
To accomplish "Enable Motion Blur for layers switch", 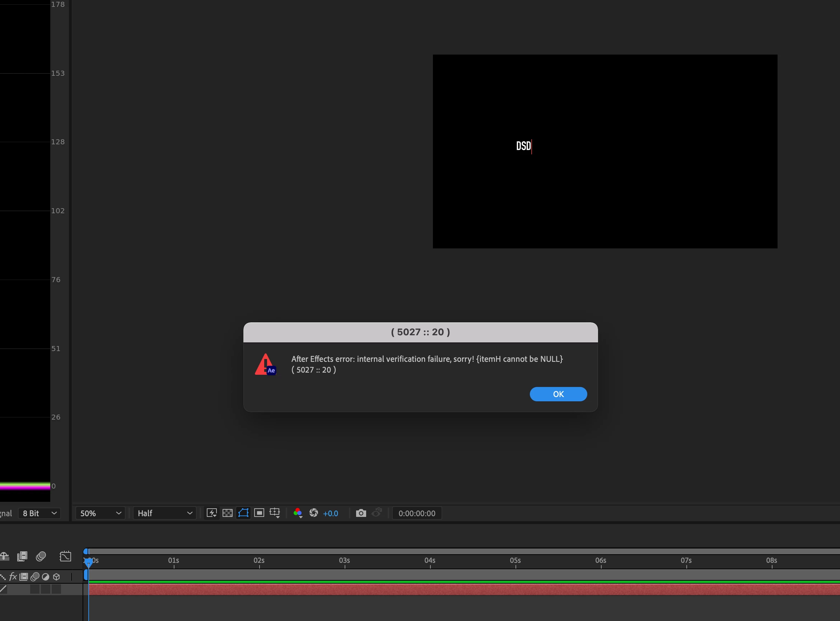I will [41, 556].
